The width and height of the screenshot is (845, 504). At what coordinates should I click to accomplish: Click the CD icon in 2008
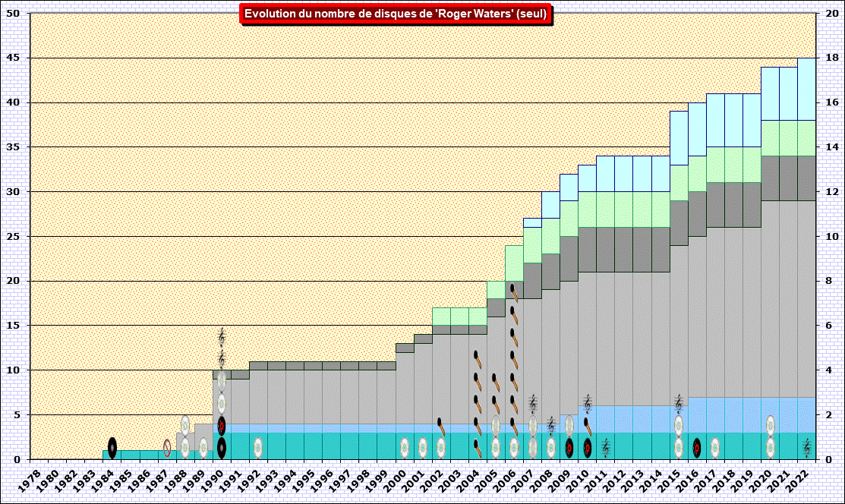click(550, 448)
